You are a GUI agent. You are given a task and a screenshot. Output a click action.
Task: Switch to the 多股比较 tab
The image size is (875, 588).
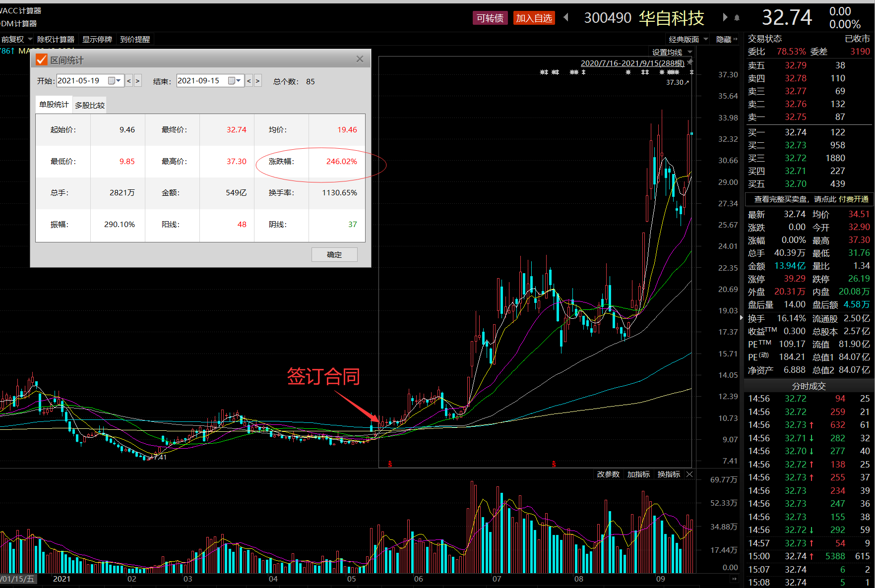pyautogui.click(x=90, y=105)
